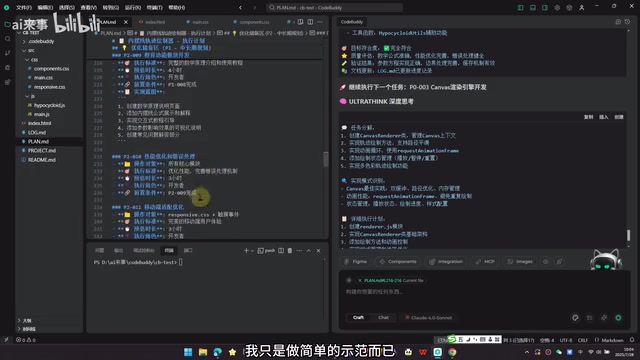
Task: Open the Help menu
Action: (x=176, y=7)
